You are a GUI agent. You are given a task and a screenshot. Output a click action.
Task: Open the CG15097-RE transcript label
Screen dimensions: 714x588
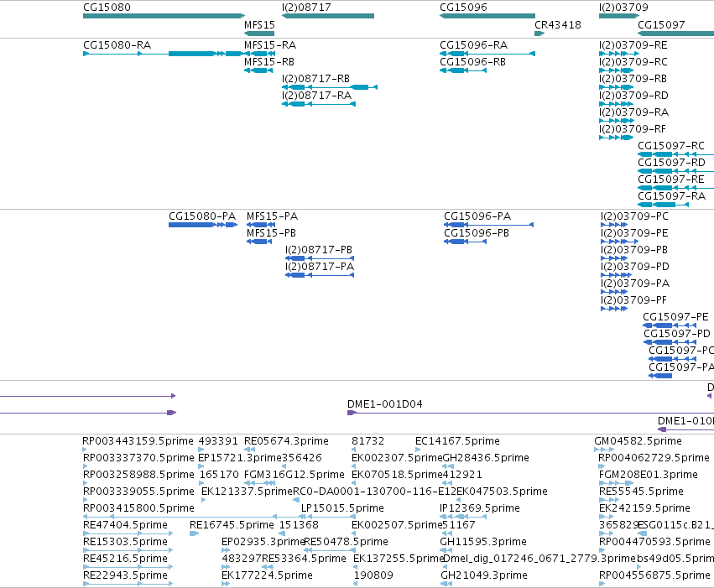click(671, 180)
